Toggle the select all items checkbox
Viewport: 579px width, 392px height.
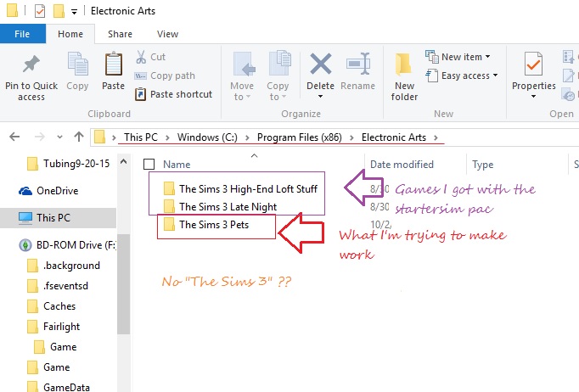(149, 165)
